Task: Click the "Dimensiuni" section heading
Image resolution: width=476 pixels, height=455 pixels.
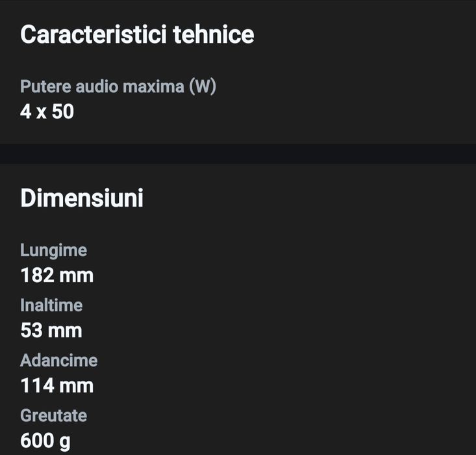Action: click(82, 198)
